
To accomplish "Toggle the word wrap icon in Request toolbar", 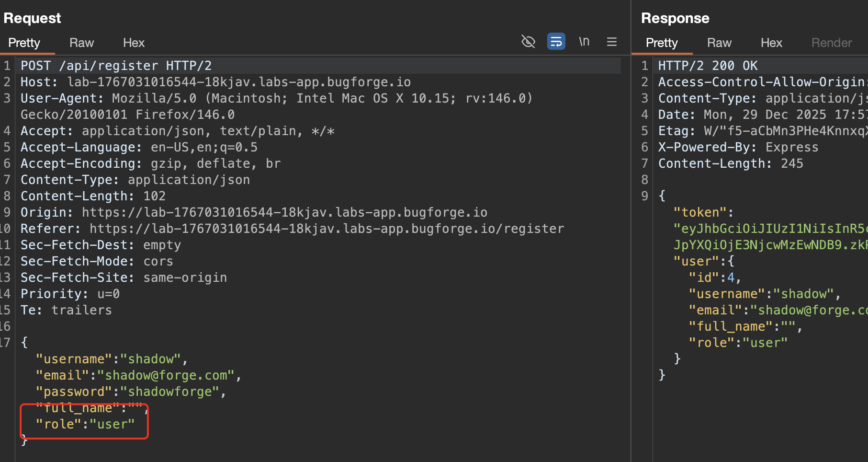I will click(x=556, y=42).
